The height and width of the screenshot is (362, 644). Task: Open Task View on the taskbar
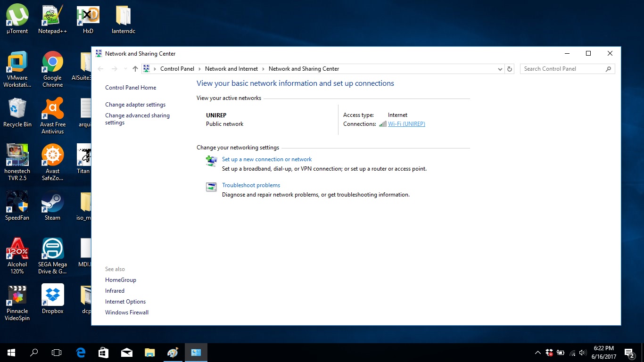(57, 353)
